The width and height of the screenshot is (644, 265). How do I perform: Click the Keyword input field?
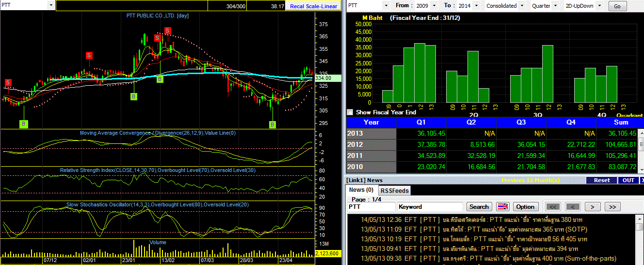click(430, 207)
